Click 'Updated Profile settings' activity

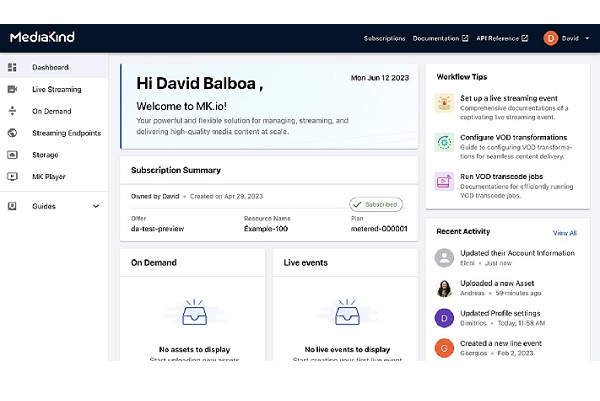point(500,313)
